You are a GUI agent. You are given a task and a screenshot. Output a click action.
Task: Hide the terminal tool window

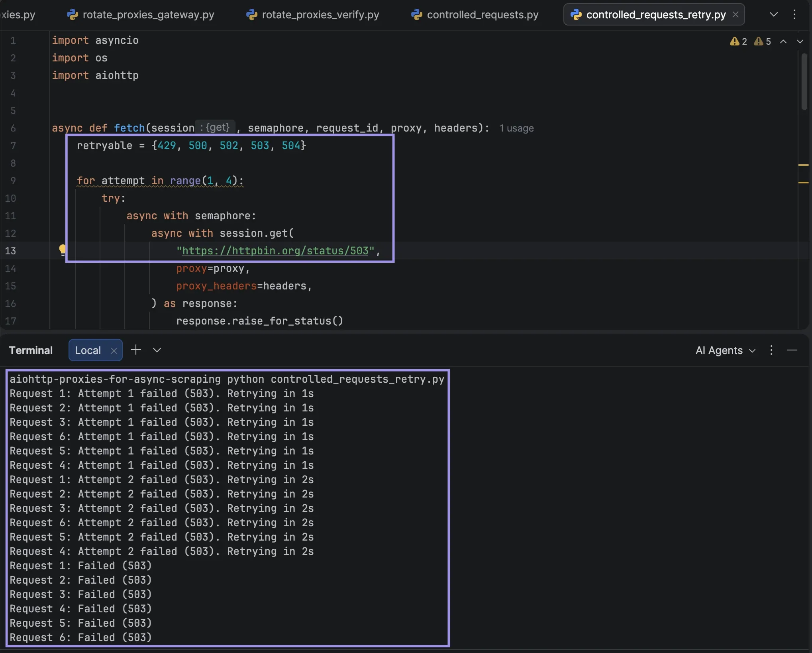pyautogui.click(x=792, y=350)
